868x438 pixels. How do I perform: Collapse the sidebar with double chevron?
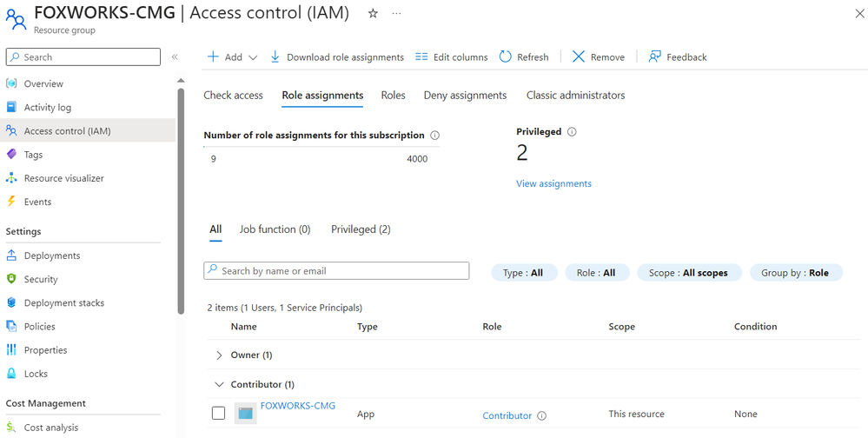coord(175,57)
